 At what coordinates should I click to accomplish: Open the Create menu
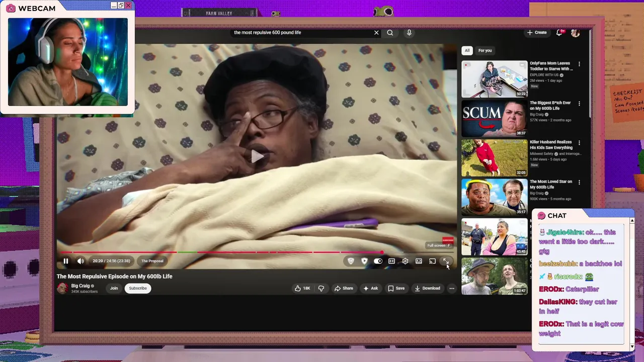[537, 33]
